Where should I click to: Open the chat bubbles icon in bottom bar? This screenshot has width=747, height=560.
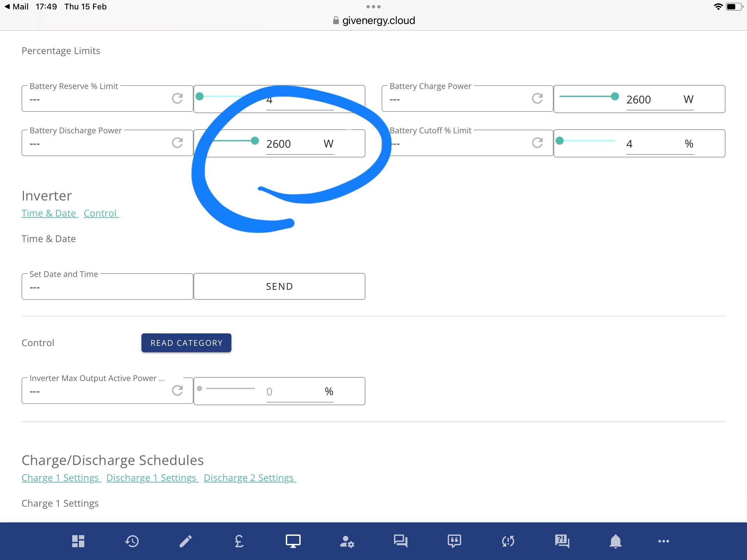(x=400, y=541)
